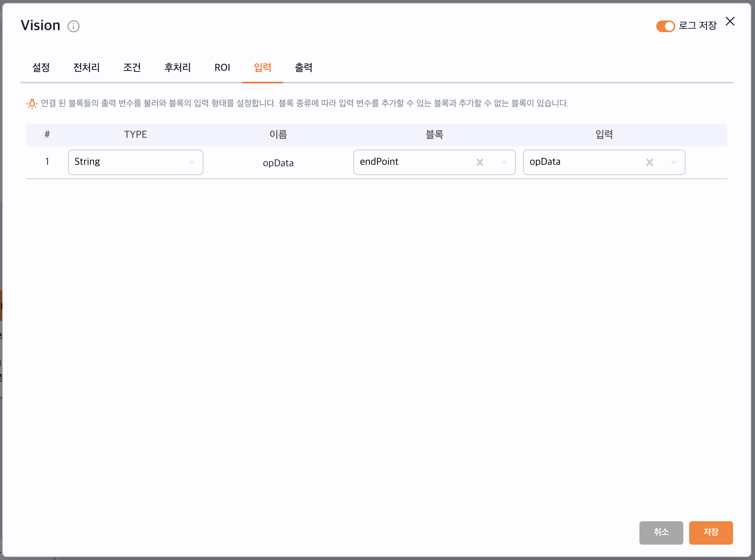Click the 취소 button
The width and height of the screenshot is (755, 560).
[x=661, y=533]
